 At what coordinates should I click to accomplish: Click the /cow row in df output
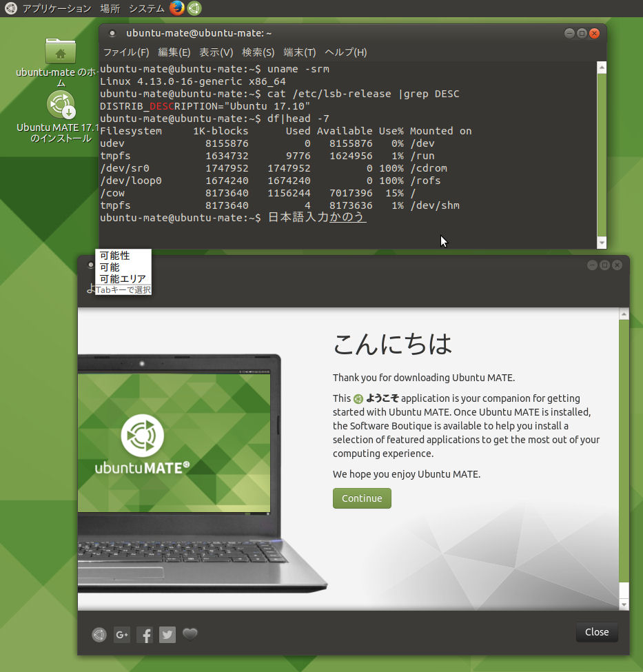258,193
